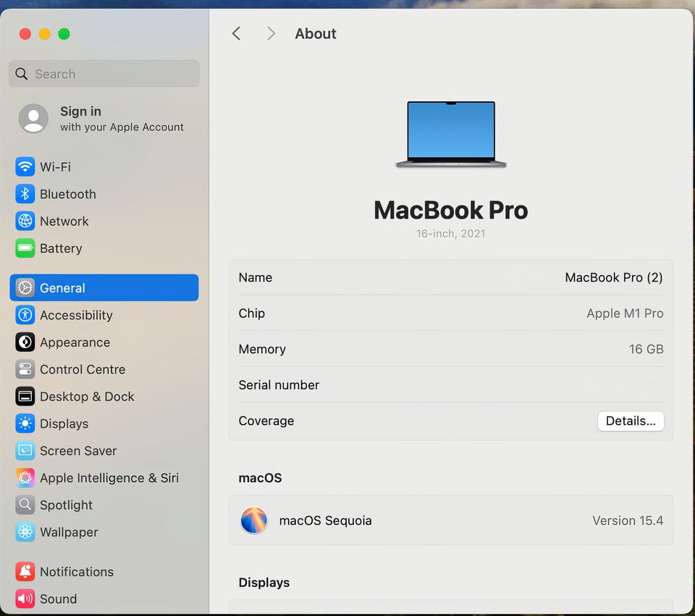Click the Notifications bell icon
Image resolution: width=695 pixels, height=616 pixels.
pyautogui.click(x=25, y=572)
